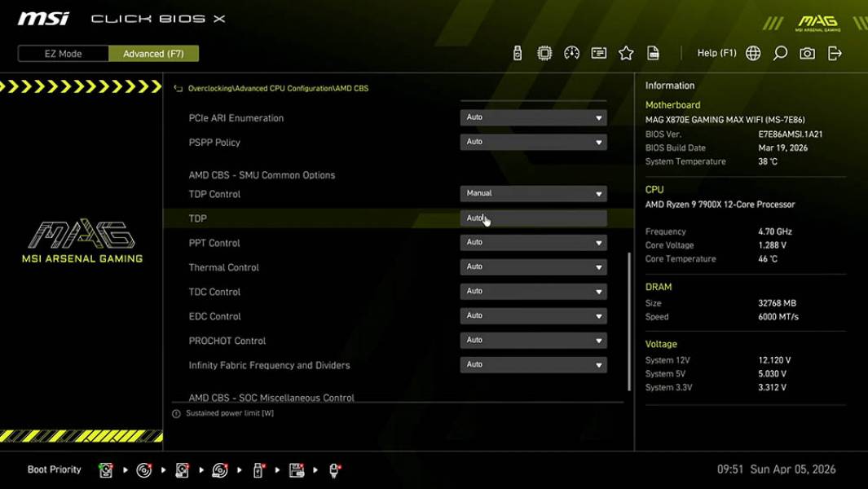The image size is (868, 489).
Task: Expand the Infinity Fabric Frequency and Dividers dropdown
Action: click(533, 364)
